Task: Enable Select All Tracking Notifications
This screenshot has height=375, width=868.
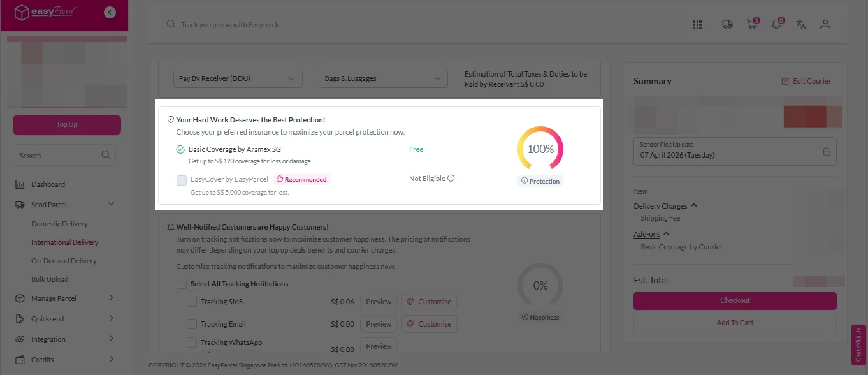Action: [182, 284]
